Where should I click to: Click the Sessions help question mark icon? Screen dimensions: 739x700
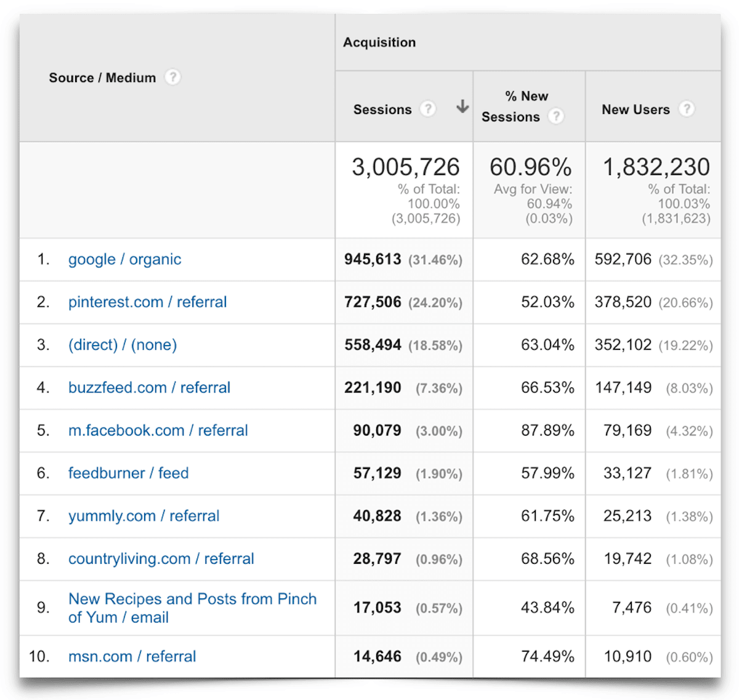tap(428, 108)
